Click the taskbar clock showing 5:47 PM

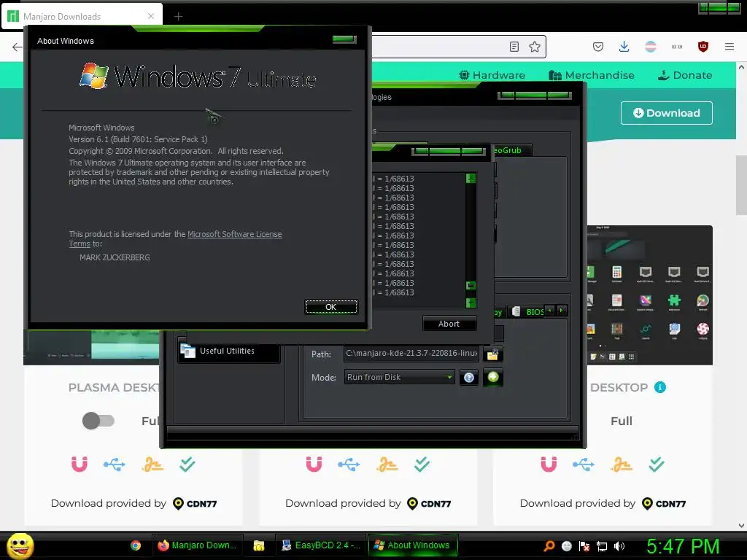tap(683, 546)
